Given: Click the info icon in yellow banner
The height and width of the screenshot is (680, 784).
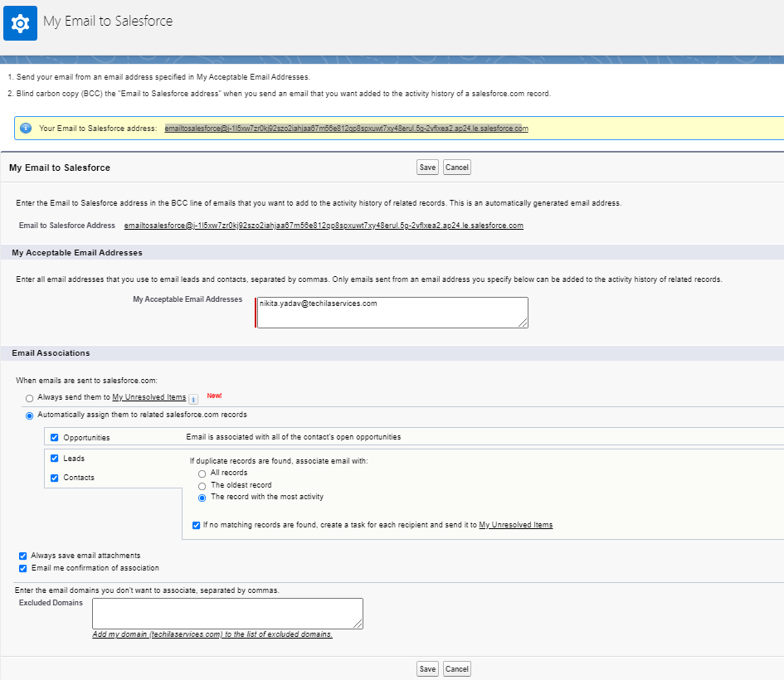Looking at the screenshot, I should 26,129.
